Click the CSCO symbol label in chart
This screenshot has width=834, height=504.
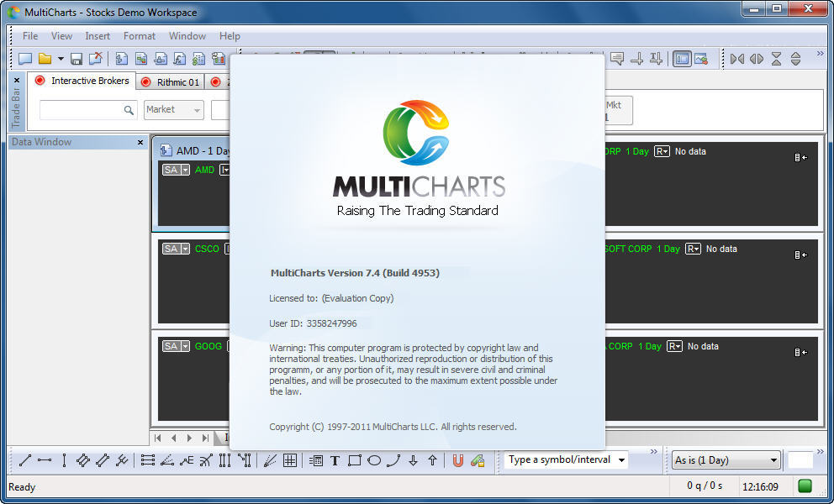point(207,249)
